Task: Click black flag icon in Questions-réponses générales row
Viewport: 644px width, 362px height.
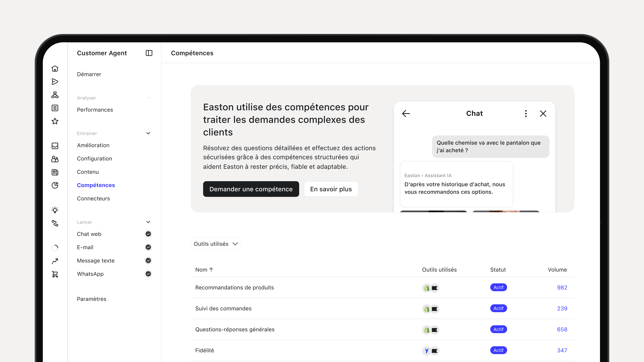Action: pos(435,330)
